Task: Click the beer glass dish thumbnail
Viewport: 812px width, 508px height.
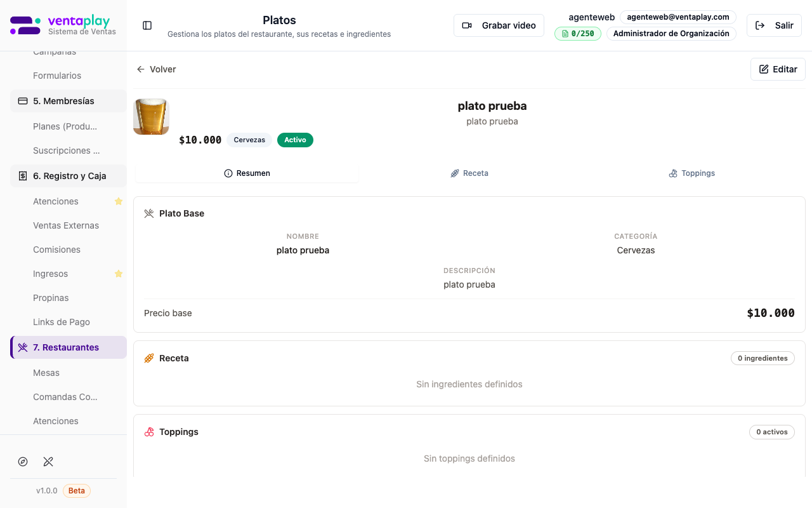Action: 151,116
